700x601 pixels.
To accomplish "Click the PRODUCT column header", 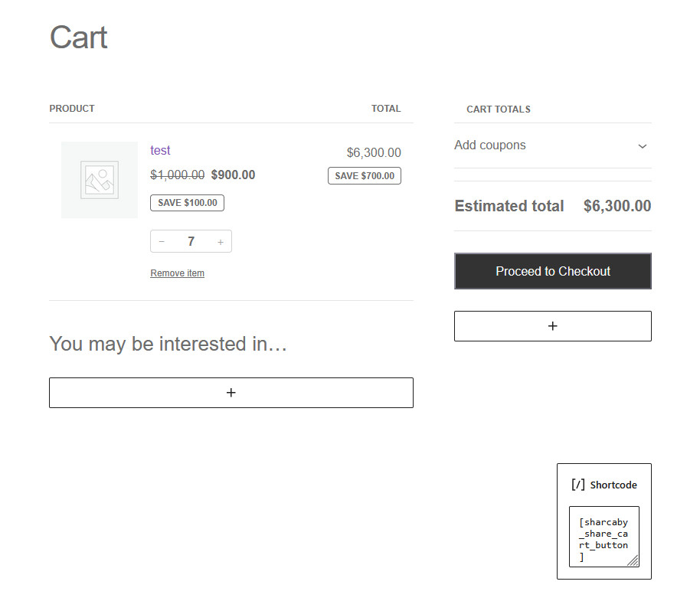I will tap(72, 108).
